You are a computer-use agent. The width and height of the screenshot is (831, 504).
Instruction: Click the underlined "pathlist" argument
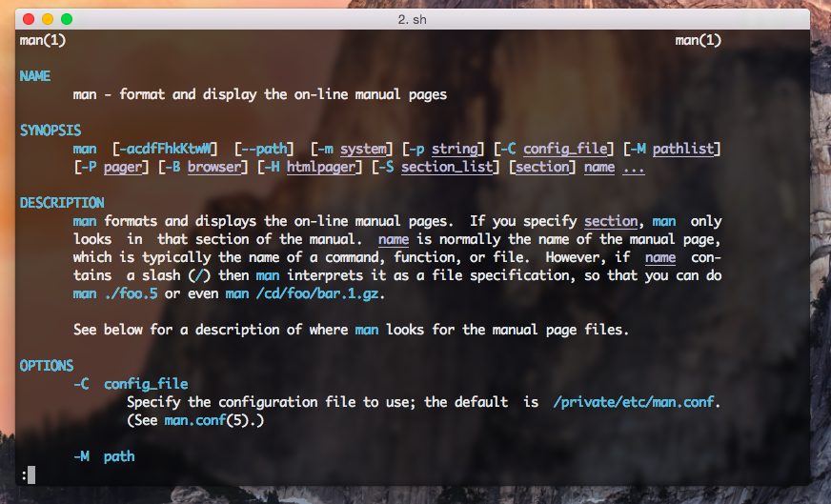pos(686,149)
